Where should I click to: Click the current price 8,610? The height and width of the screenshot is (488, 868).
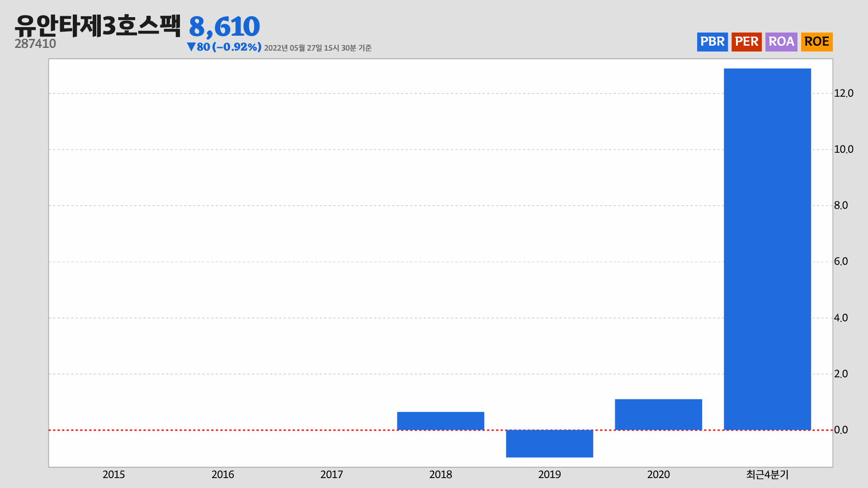(x=224, y=27)
